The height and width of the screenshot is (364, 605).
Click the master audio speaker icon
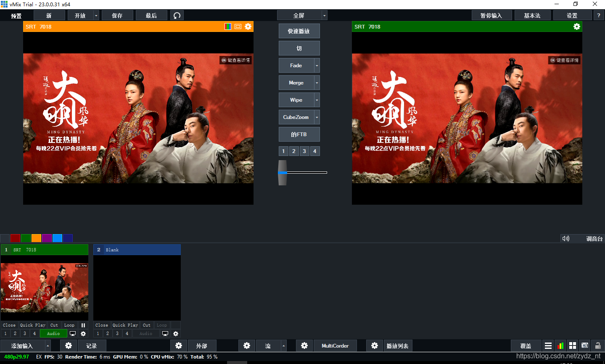[x=566, y=238]
